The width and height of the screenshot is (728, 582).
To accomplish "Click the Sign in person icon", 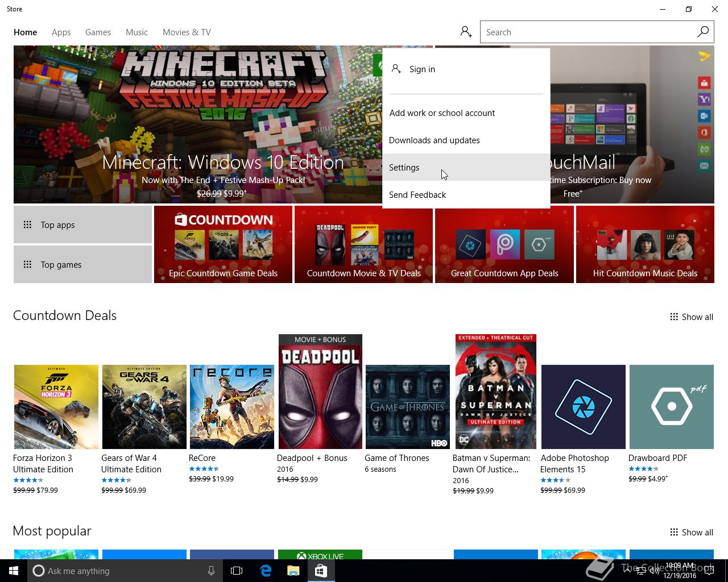I will coord(396,69).
